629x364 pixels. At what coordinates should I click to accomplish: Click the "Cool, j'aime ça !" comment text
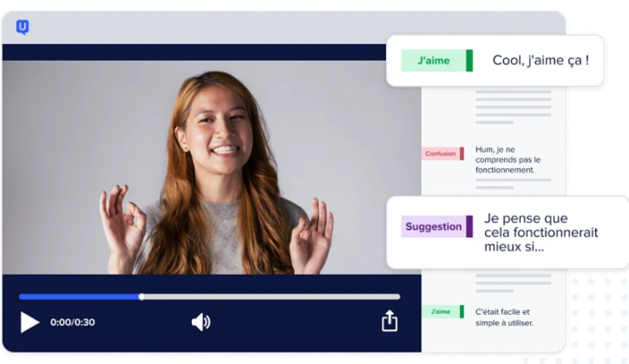tap(541, 60)
